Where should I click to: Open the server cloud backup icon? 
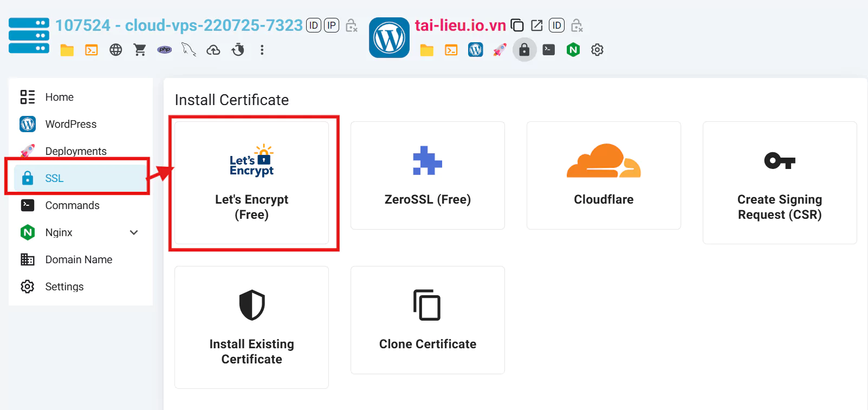pyautogui.click(x=213, y=50)
